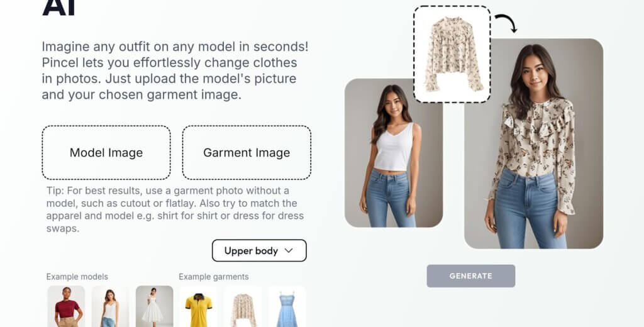The height and width of the screenshot is (327, 644).
Task: Expand the Upper body dropdown
Action: coord(259,250)
